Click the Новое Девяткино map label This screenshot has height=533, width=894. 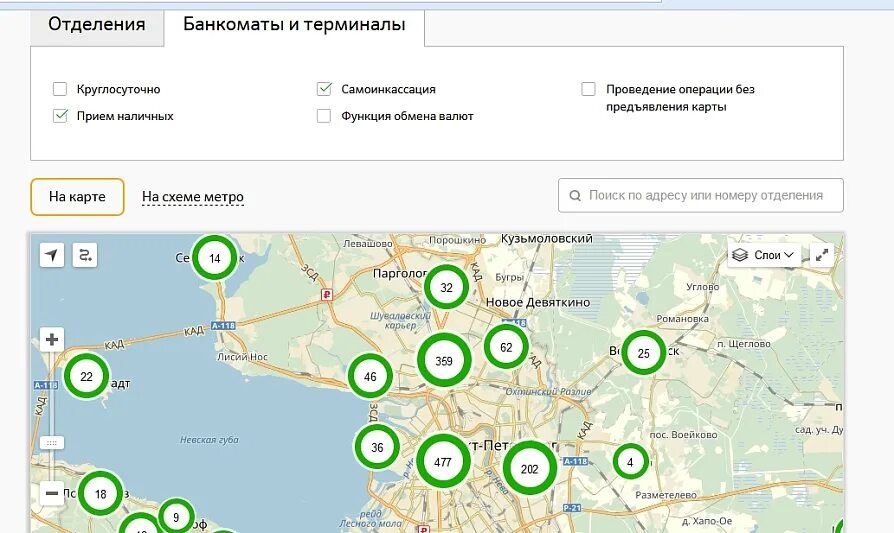click(538, 303)
